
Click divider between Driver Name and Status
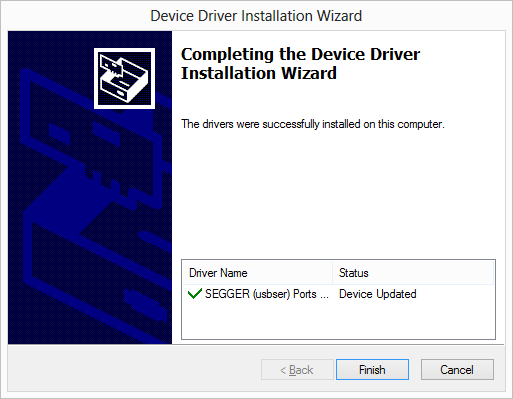click(333, 273)
